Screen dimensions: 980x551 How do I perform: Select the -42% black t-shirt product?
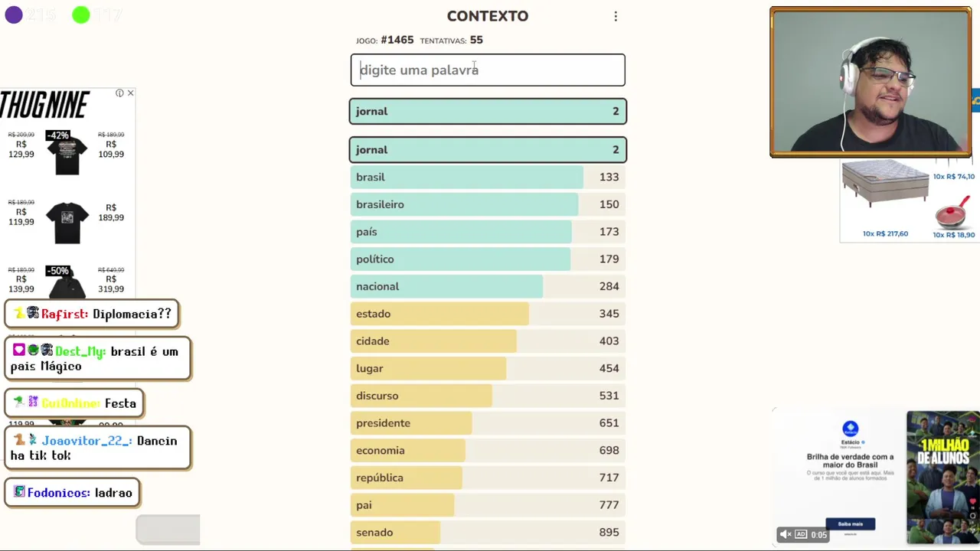click(67, 153)
